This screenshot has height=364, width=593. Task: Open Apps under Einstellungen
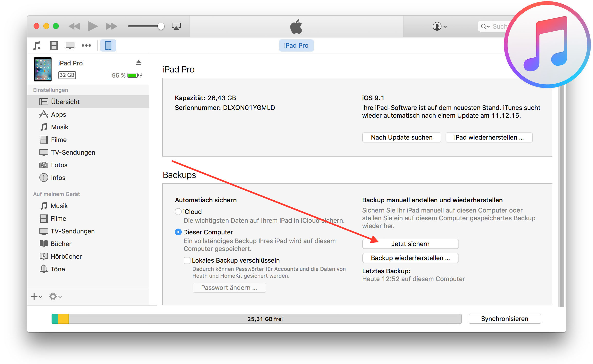point(88,114)
